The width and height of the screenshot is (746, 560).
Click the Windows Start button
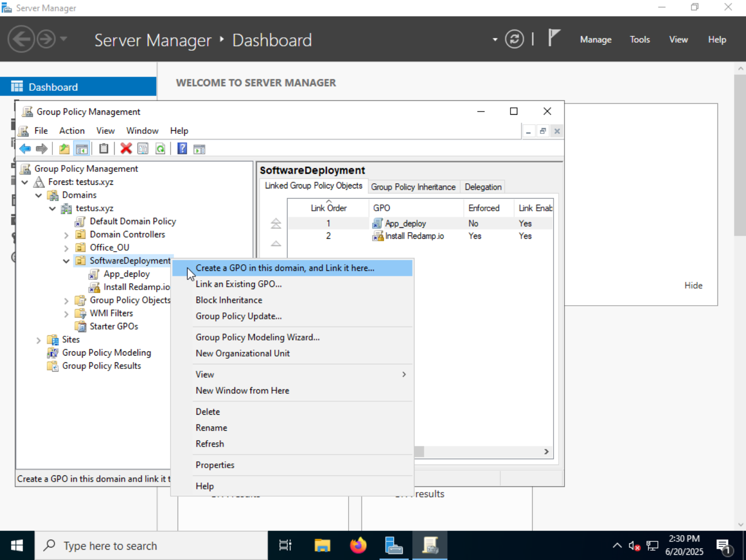click(x=17, y=545)
